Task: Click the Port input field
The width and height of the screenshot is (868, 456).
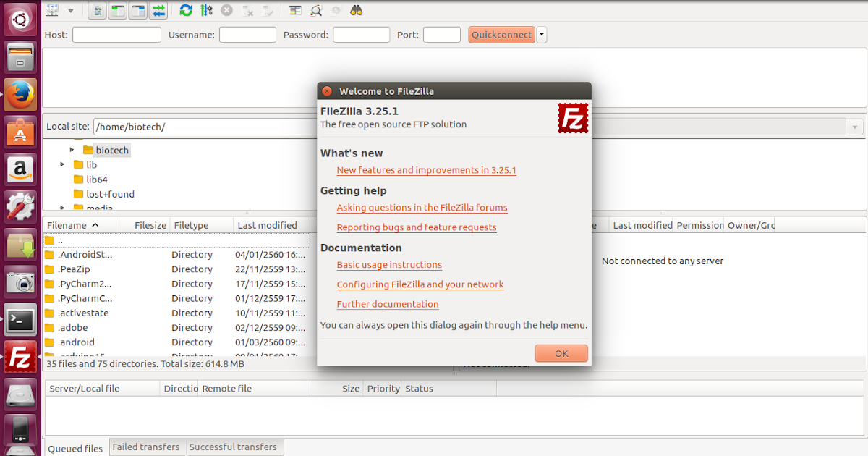Action: (x=442, y=35)
